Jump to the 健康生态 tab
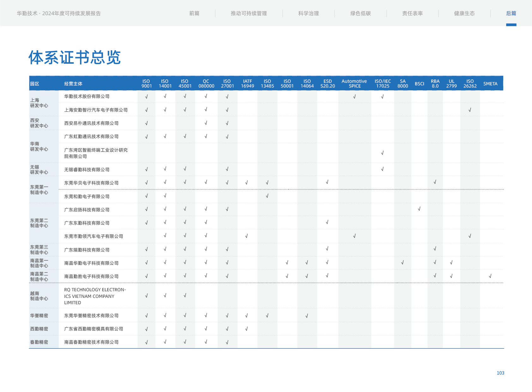 point(464,13)
